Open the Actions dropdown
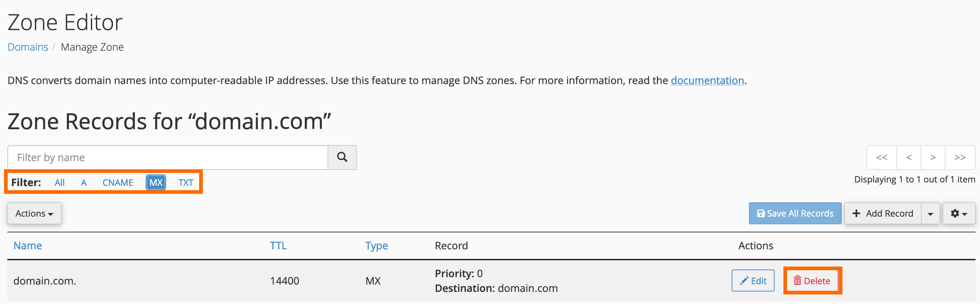 34,213
